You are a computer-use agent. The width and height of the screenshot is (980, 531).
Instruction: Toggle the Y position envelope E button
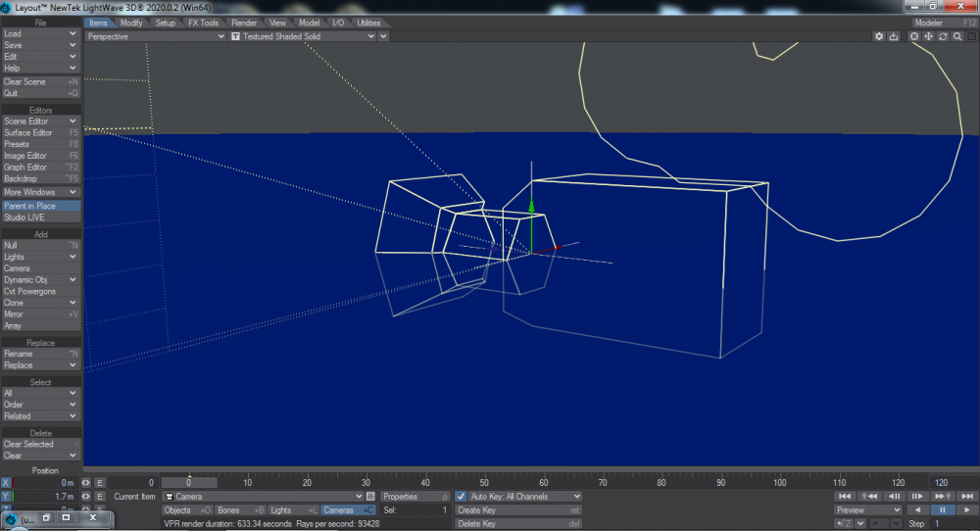click(x=99, y=497)
